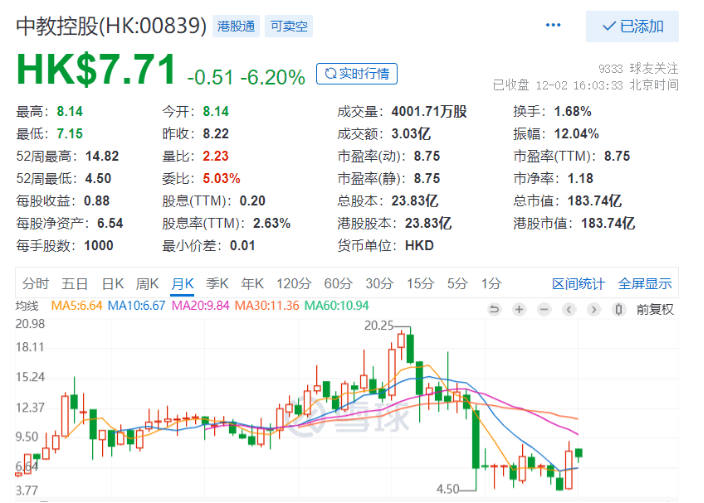Click the 均线 indicator selector

(x=29, y=306)
